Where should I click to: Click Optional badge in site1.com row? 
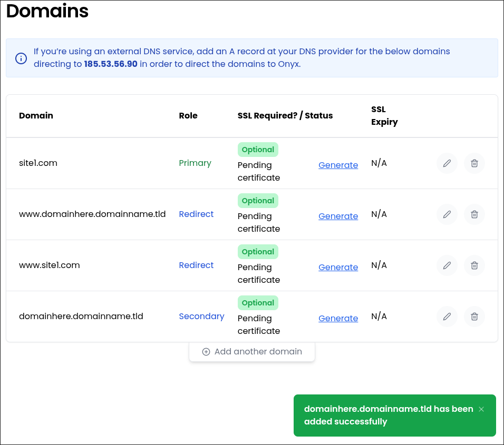pyautogui.click(x=258, y=150)
